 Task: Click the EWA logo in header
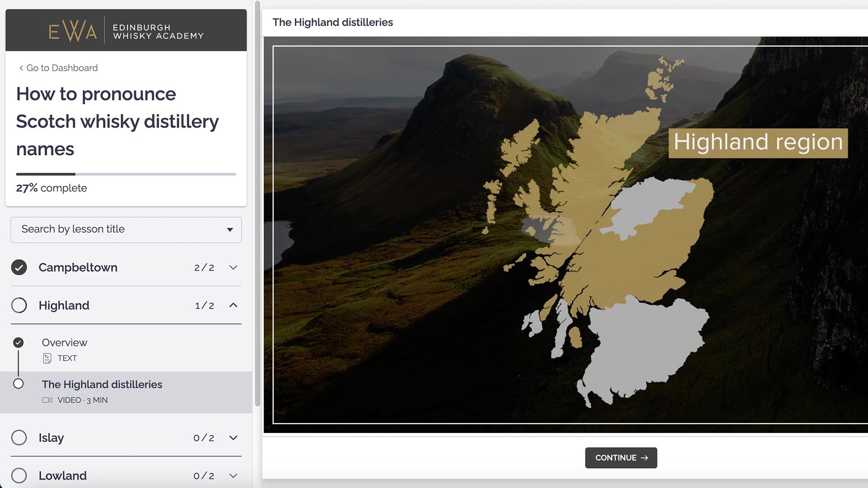click(x=73, y=31)
